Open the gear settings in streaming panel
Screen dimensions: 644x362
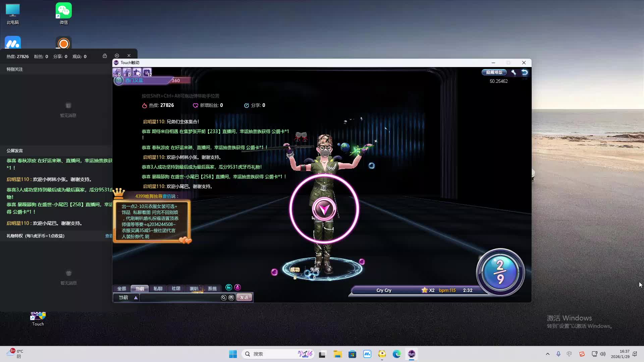click(117, 56)
